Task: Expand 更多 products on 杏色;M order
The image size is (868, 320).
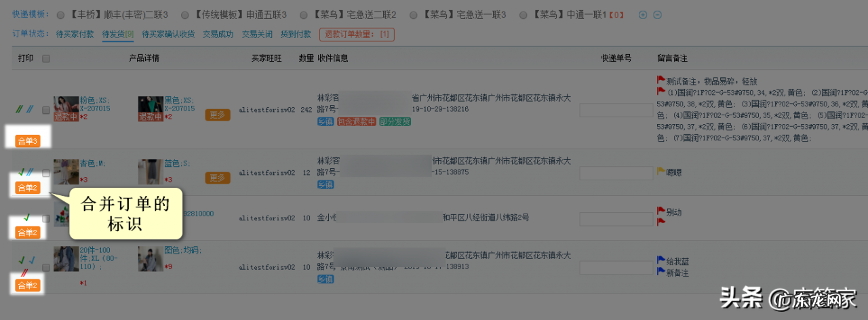Action: pos(218,178)
